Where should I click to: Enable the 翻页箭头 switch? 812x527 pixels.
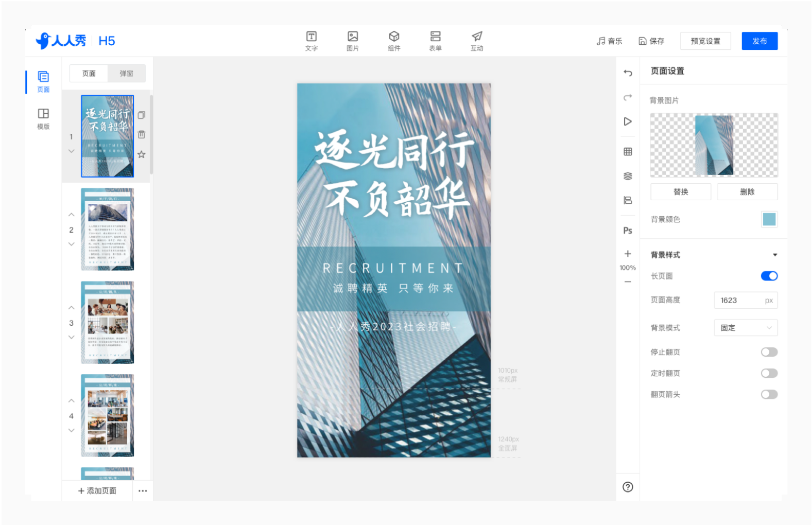tap(769, 394)
